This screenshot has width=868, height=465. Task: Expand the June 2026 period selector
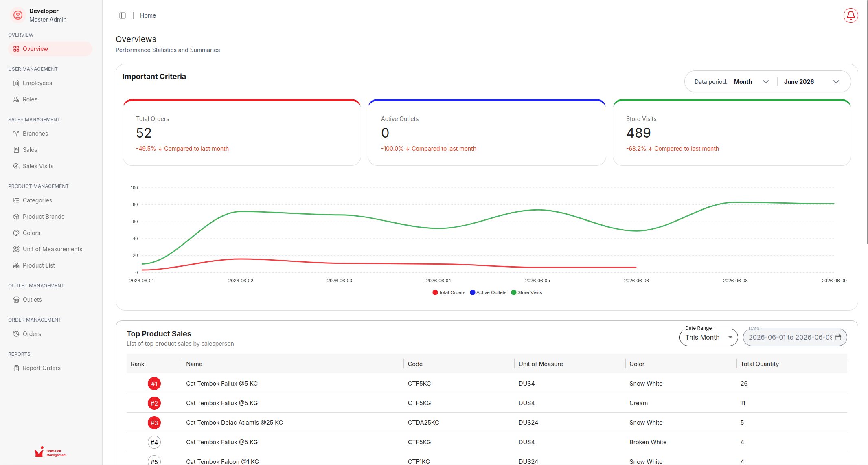pos(812,82)
